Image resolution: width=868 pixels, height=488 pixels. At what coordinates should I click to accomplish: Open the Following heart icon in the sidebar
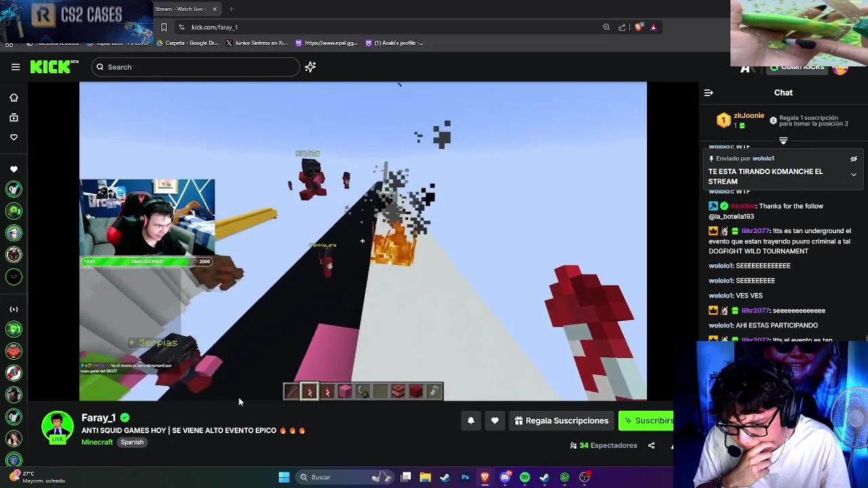[14, 137]
